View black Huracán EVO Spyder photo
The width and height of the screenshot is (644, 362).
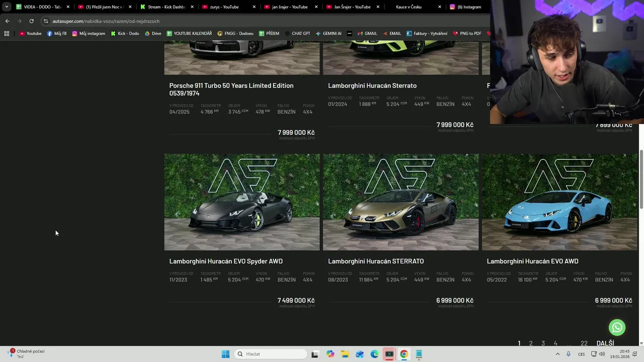pyautogui.click(x=242, y=202)
